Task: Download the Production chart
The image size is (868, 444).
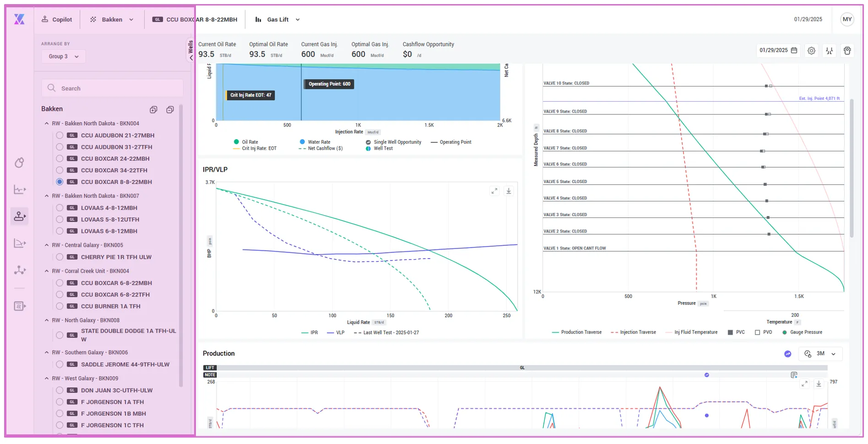Action: click(819, 384)
